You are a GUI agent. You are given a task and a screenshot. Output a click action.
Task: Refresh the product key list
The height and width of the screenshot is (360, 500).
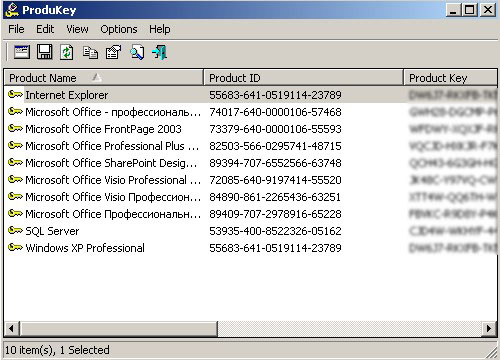click(67, 52)
